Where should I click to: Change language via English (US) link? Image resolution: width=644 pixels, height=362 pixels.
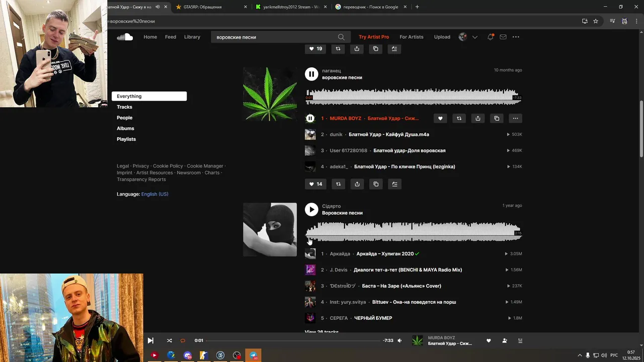coord(155,194)
